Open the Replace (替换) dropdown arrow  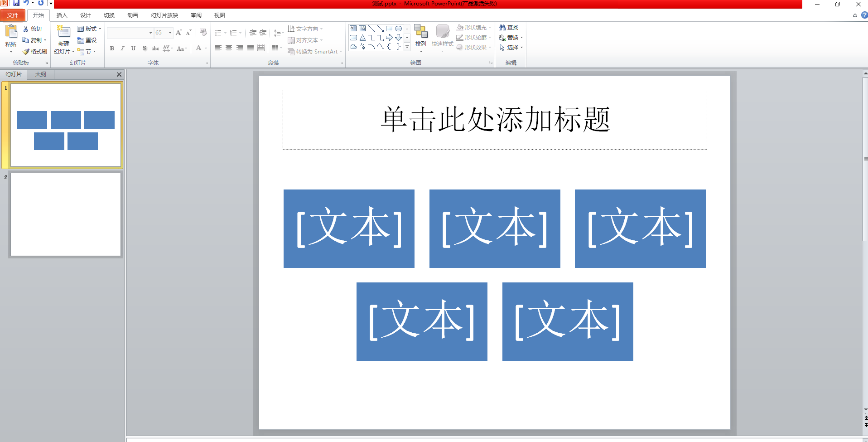point(521,38)
